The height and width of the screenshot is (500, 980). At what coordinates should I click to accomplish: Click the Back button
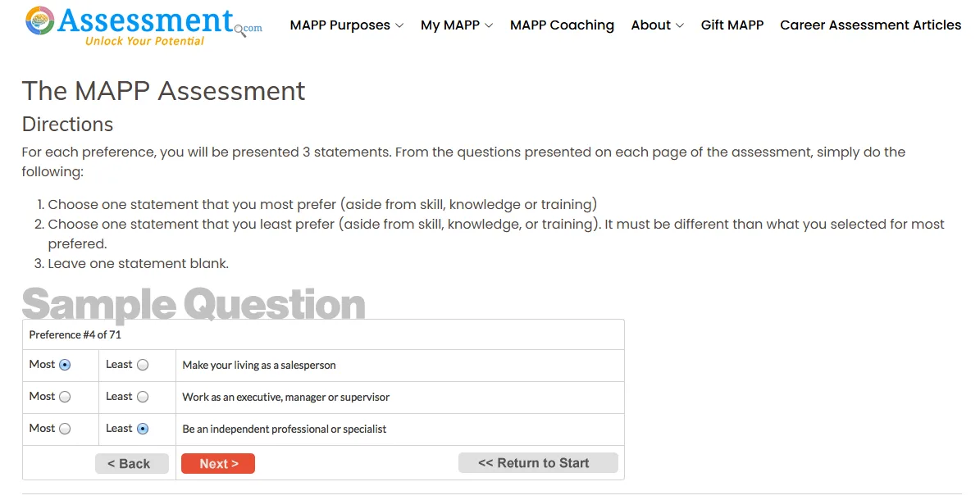[131, 463]
